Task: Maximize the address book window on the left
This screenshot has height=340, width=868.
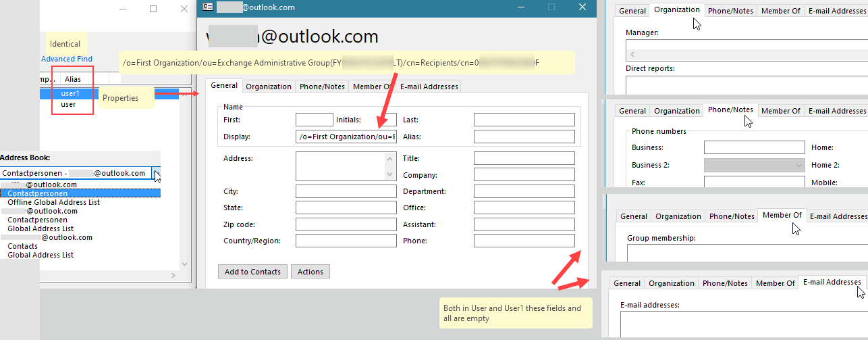Action: point(153,9)
